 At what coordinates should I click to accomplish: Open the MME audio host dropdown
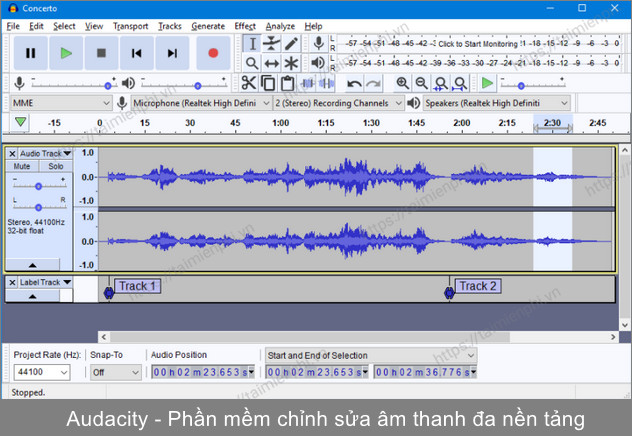tap(60, 103)
